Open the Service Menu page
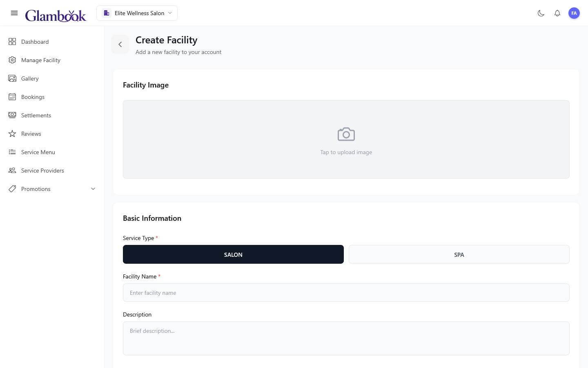This screenshot has height=368, width=588. pos(38,152)
